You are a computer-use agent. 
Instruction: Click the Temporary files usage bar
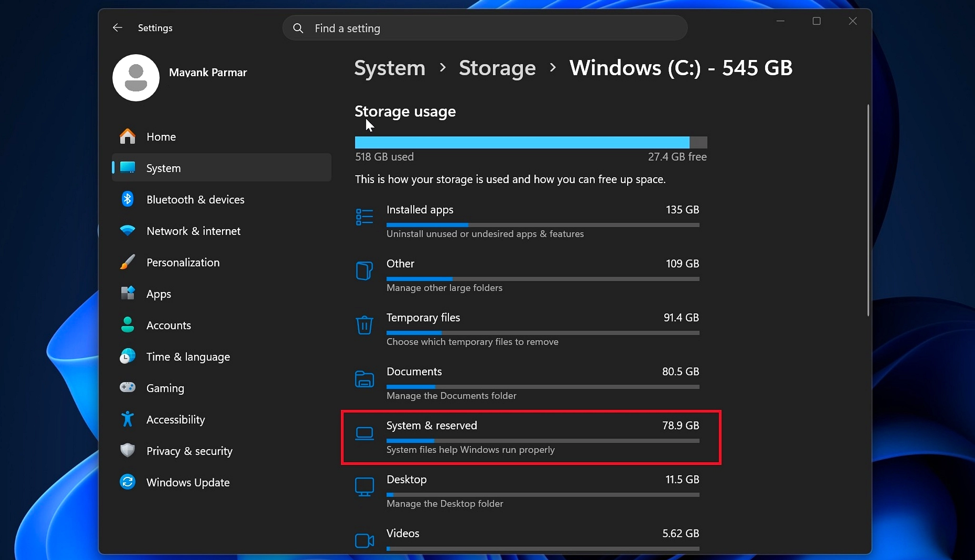tap(543, 332)
